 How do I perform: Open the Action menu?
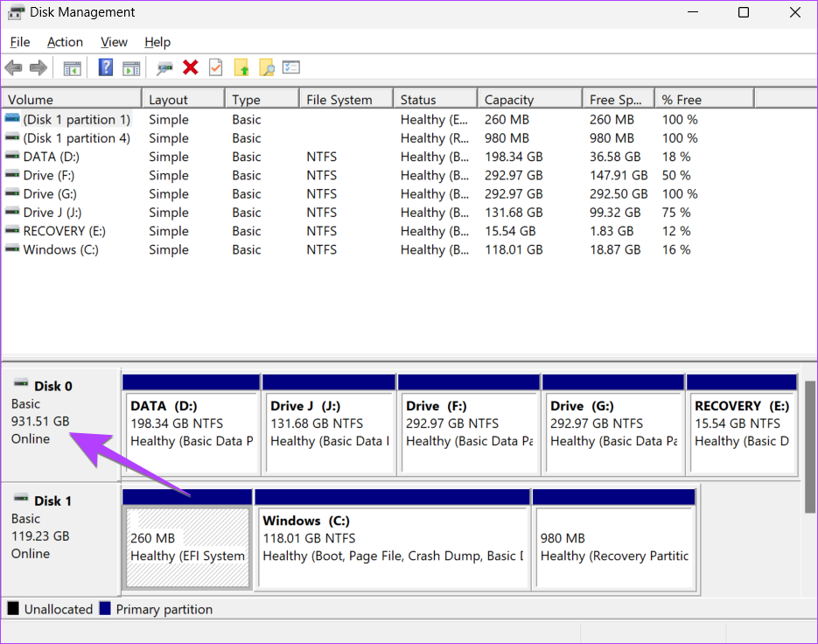[x=65, y=42]
